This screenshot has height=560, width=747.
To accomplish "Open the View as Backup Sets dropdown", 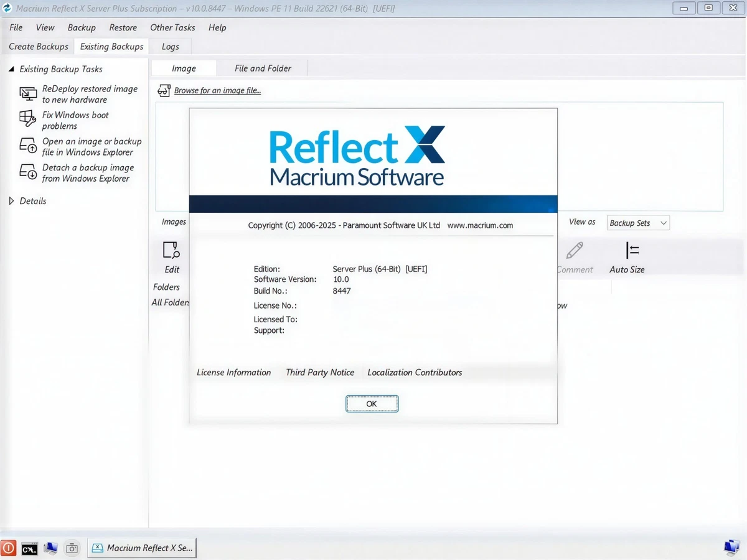I will pyautogui.click(x=638, y=223).
